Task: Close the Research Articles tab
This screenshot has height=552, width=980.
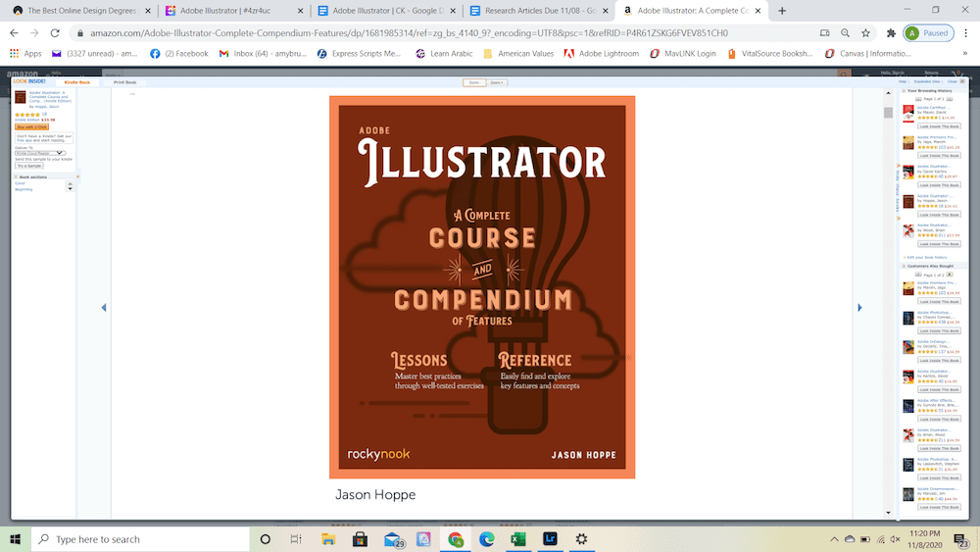Action: tap(605, 11)
